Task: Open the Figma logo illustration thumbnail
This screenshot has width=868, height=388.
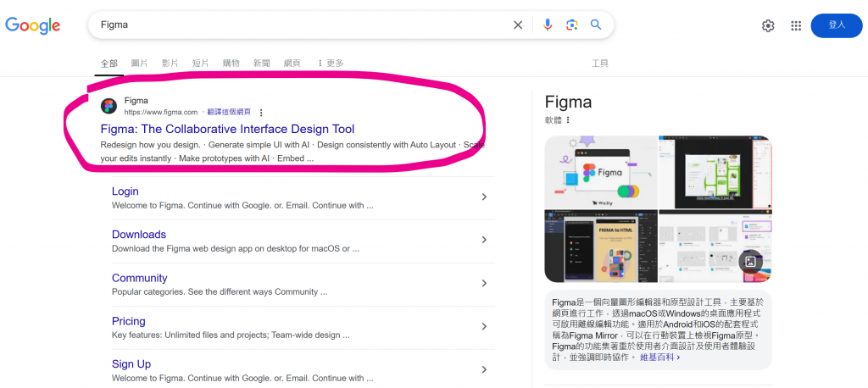Action: [601, 172]
